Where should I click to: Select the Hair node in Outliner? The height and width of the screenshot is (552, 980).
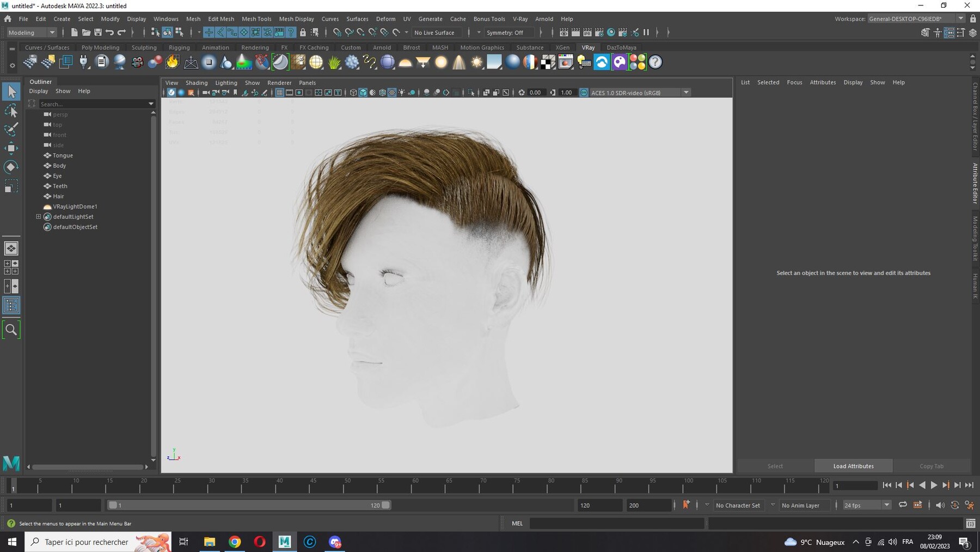58,196
